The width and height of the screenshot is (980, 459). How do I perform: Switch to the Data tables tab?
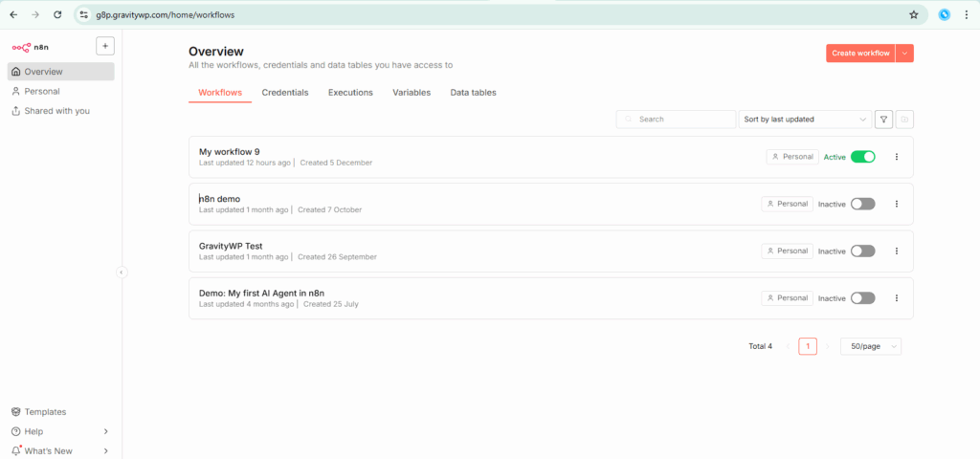473,93
